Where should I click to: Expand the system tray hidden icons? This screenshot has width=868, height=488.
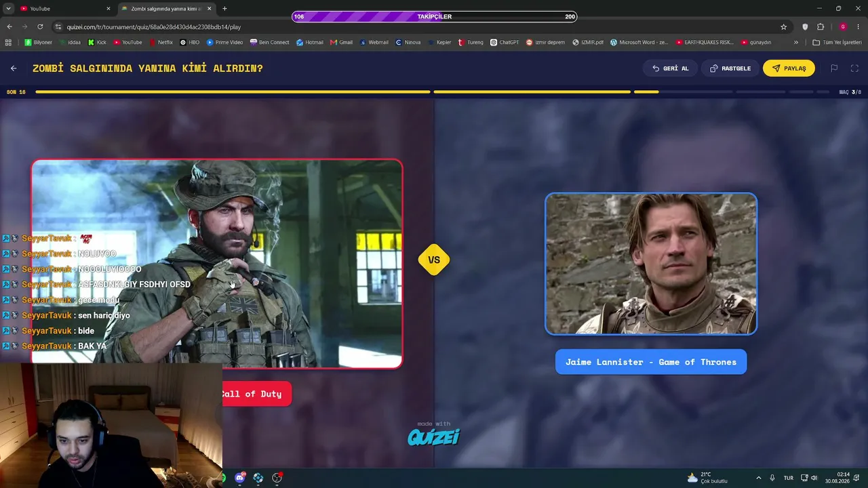tap(758, 478)
